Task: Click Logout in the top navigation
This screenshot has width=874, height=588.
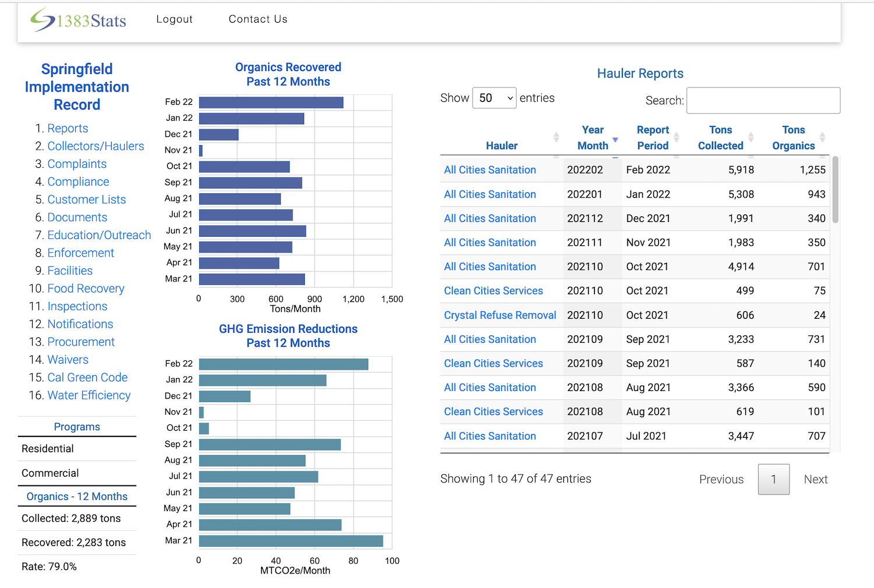Action: [x=174, y=19]
